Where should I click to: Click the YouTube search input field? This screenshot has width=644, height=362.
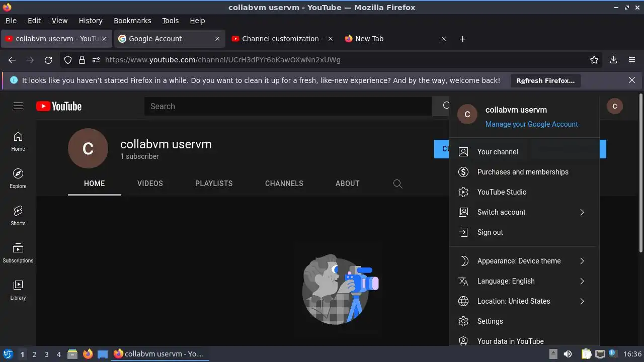288,106
